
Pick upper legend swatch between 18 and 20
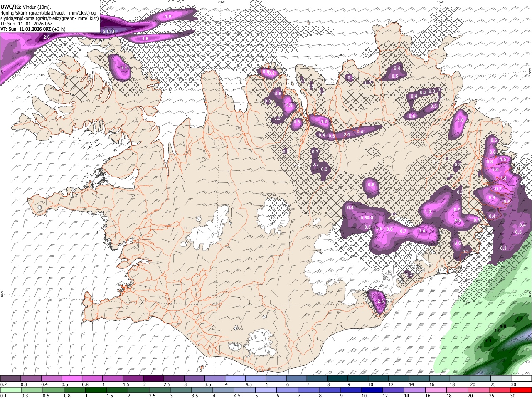[x=460, y=378]
